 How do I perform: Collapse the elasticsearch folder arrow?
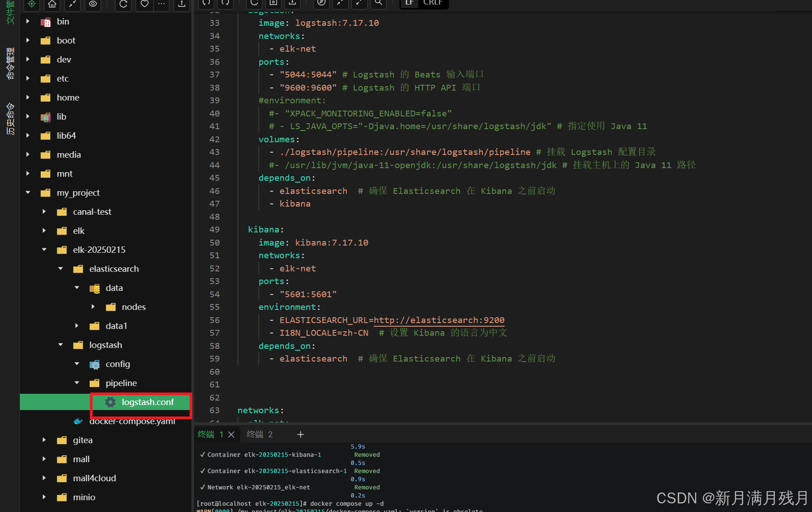pos(60,269)
